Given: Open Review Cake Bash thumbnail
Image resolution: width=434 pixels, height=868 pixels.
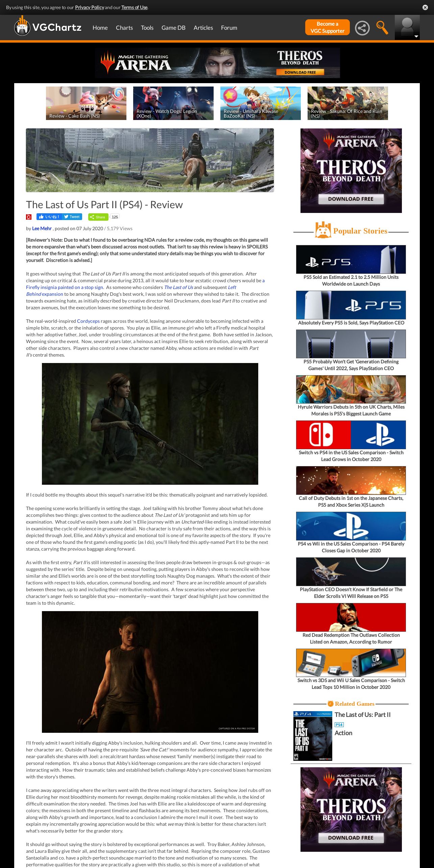Looking at the screenshot, I should [x=86, y=103].
